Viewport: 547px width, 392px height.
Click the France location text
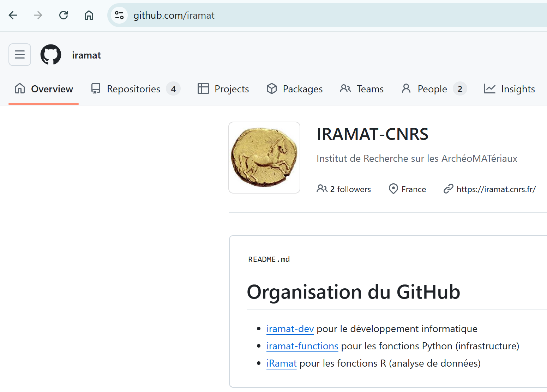coord(414,189)
